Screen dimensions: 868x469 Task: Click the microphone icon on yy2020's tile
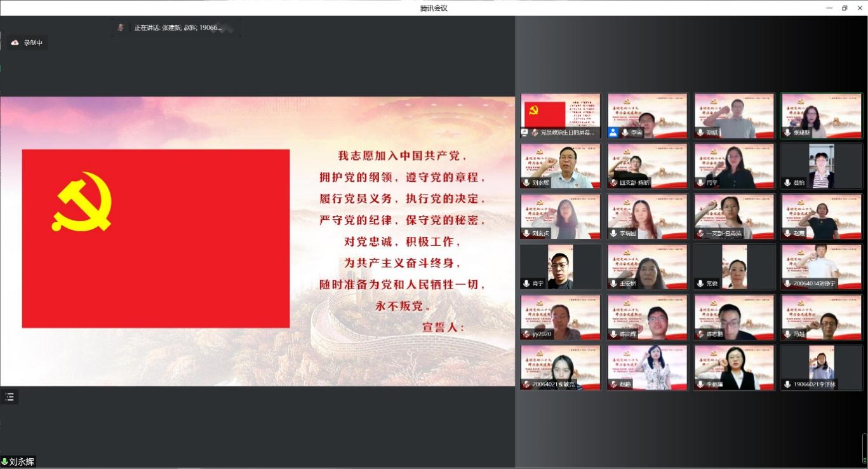tap(526, 334)
